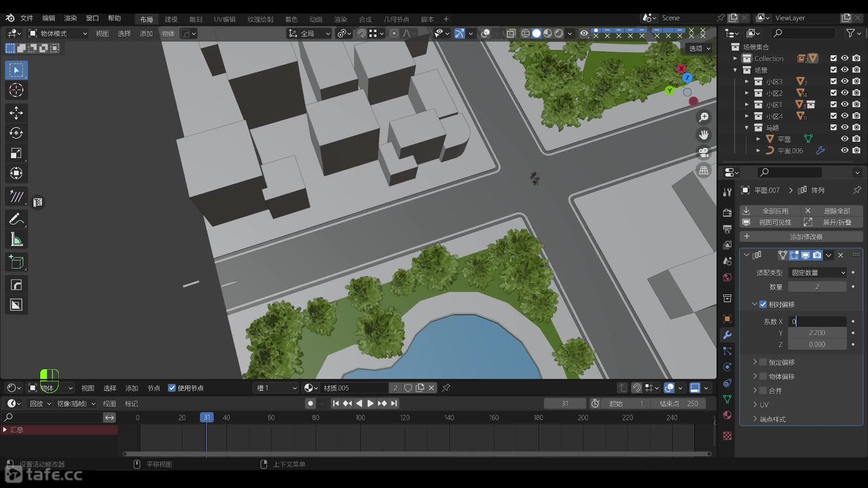Select the Measure tool
Image resolution: width=868 pixels, height=488 pixels.
click(16, 240)
